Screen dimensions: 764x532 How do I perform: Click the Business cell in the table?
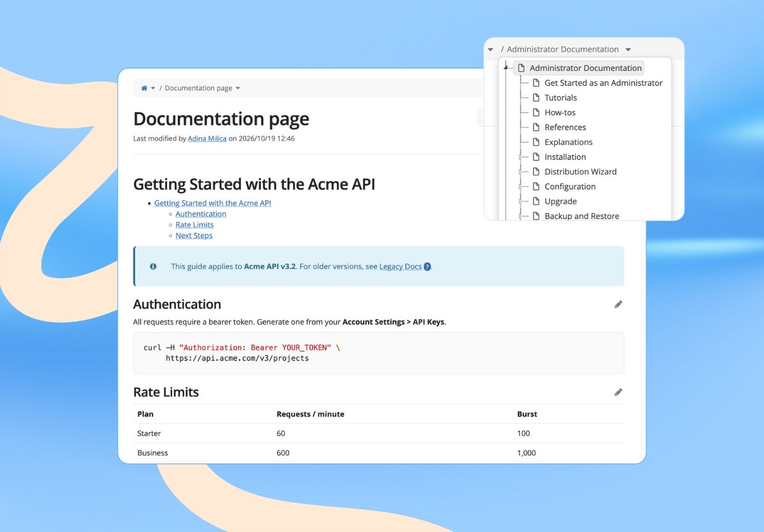coord(152,453)
